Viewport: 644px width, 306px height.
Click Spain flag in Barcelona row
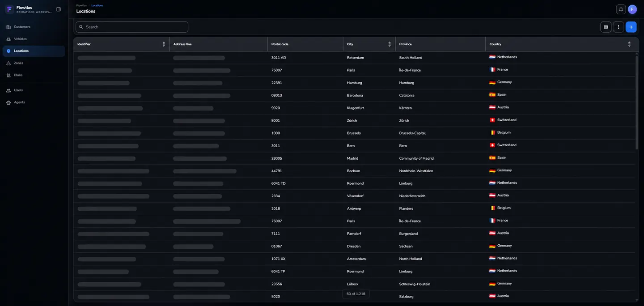[492, 95]
